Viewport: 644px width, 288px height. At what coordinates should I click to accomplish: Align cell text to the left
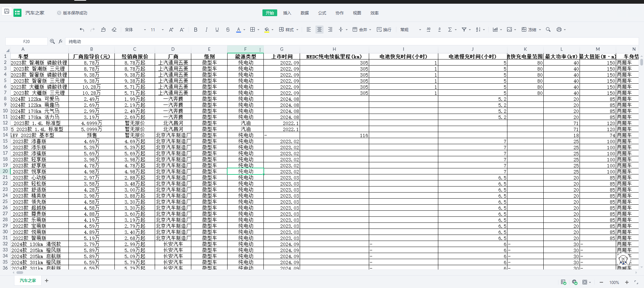[309, 30]
